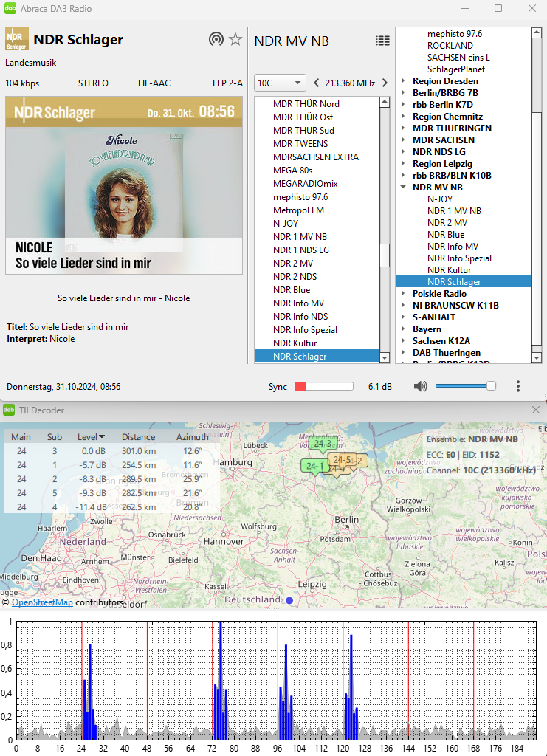Viewport: 547px width, 756px height.
Task: Select MDR TWEENS in the service list
Action: [300, 144]
